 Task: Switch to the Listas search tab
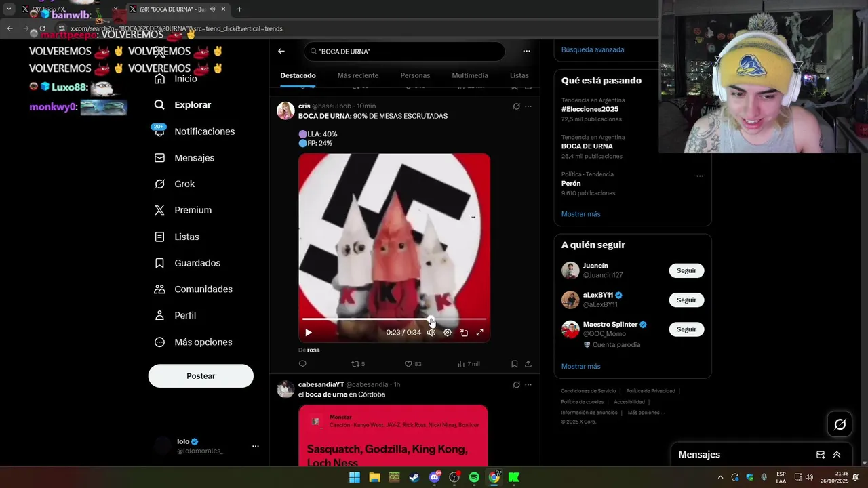519,75
